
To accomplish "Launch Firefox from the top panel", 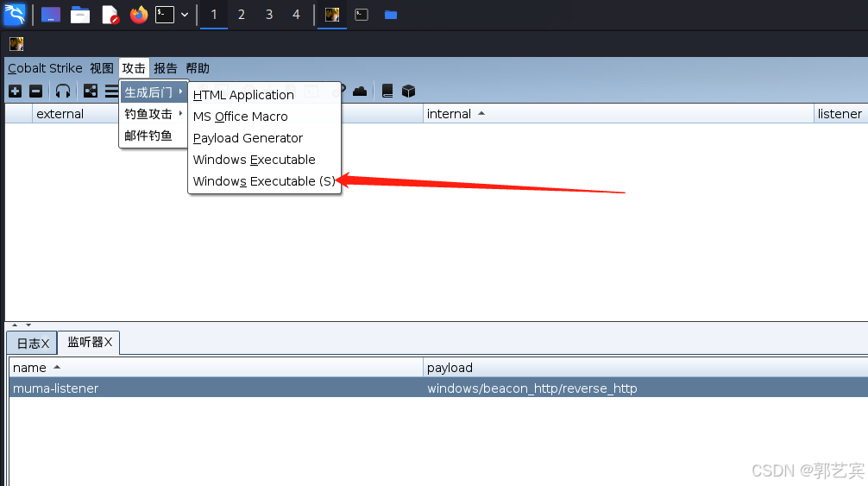I will (139, 15).
